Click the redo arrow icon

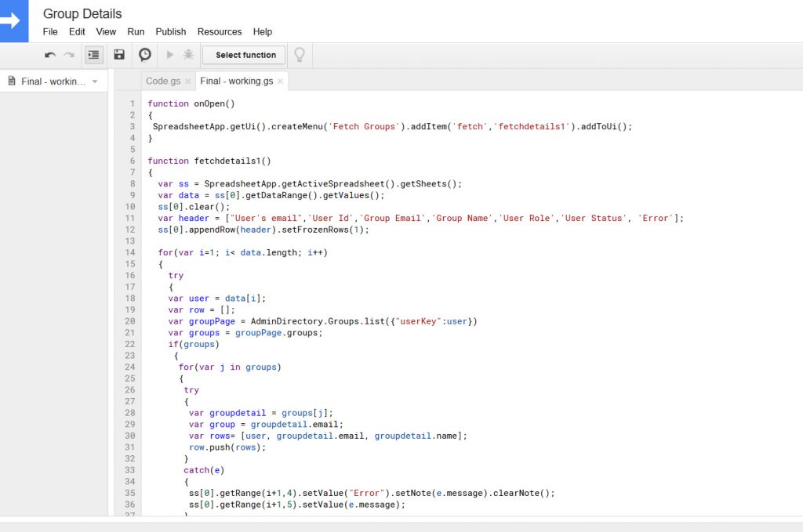pyautogui.click(x=69, y=55)
